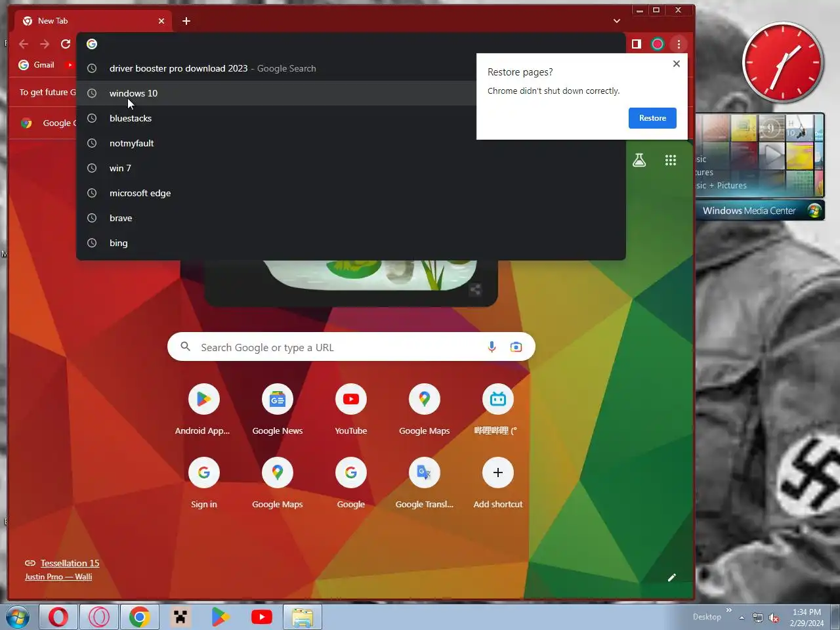Switch to Chrome in the taskbar
This screenshot has width=840, height=630.
tap(139, 618)
